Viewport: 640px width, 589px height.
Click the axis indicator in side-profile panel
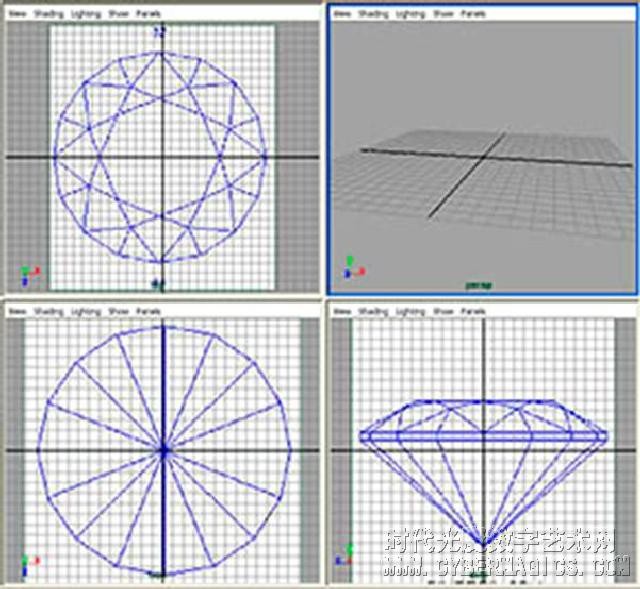tap(344, 555)
